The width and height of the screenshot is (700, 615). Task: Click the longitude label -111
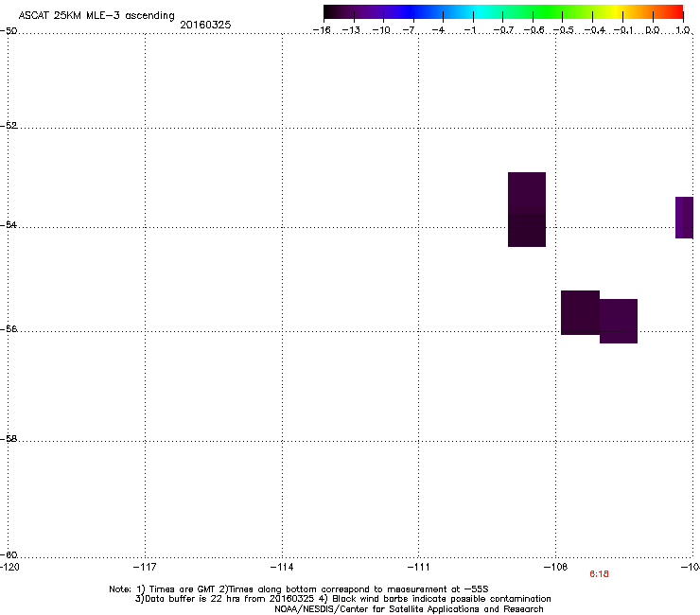[x=419, y=567]
